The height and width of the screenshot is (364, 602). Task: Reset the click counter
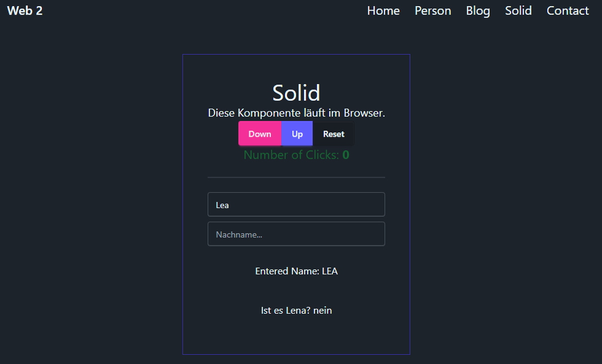(x=334, y=134)
